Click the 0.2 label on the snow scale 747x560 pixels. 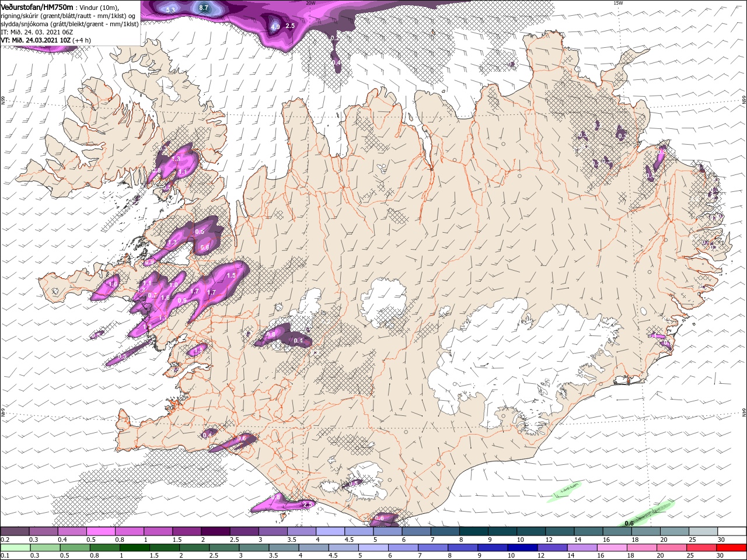coord(4,540)
